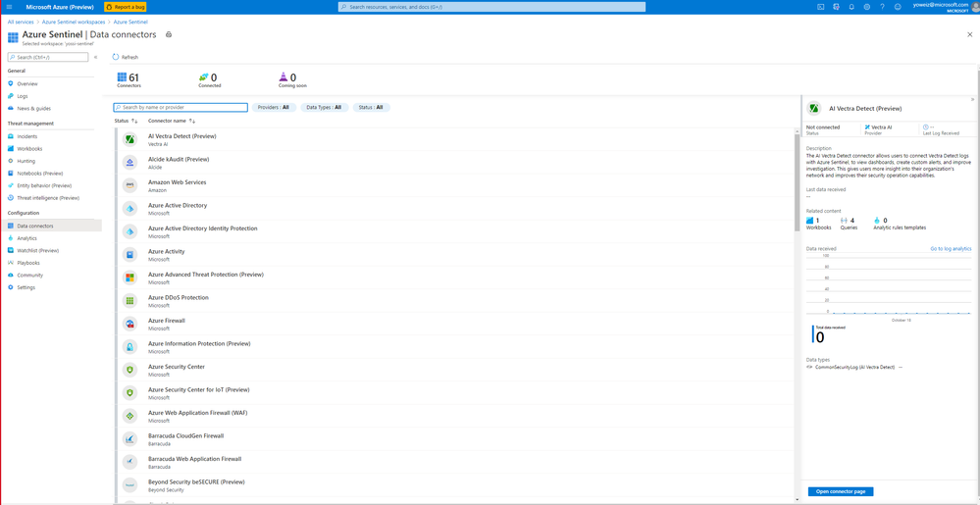Viewport: 980px width, 505px height.
Task: Collapse the left navigation menu chevron
Action: point(95,57)
